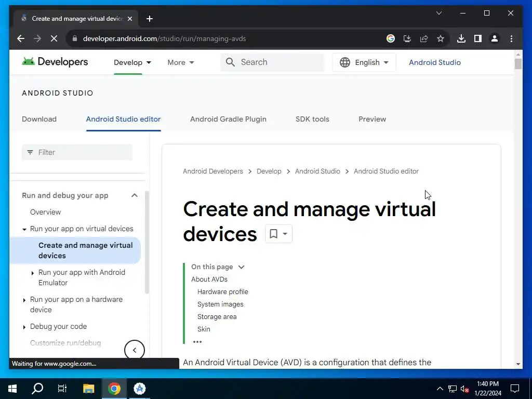532x399 pixels.
Task: Collapse Run your app on virtual devices
Action: coord(24,229)
